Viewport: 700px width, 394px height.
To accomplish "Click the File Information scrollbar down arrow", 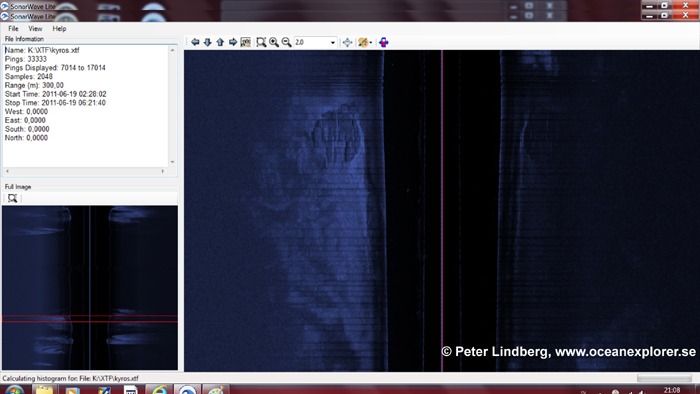I will (x=172, y=162).
